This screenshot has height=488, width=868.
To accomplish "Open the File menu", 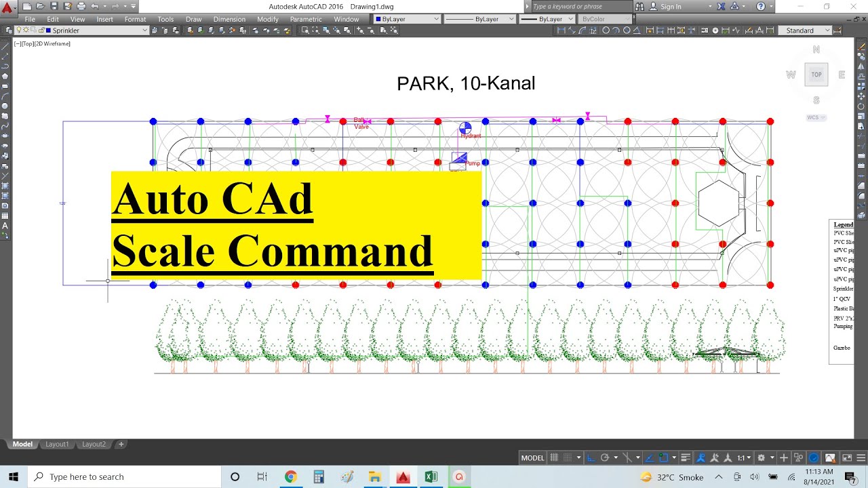I will (x=30, y=19).
